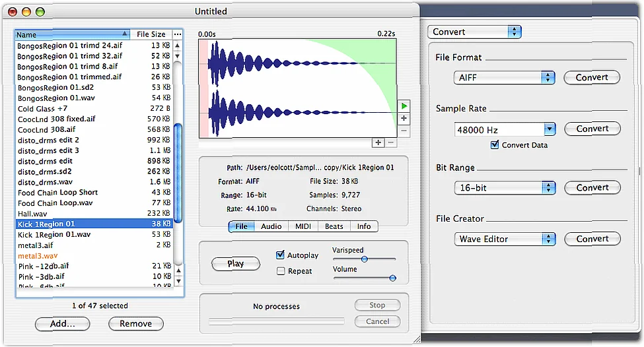Click Convert button next to Bit Range

[x=592, y=187]
